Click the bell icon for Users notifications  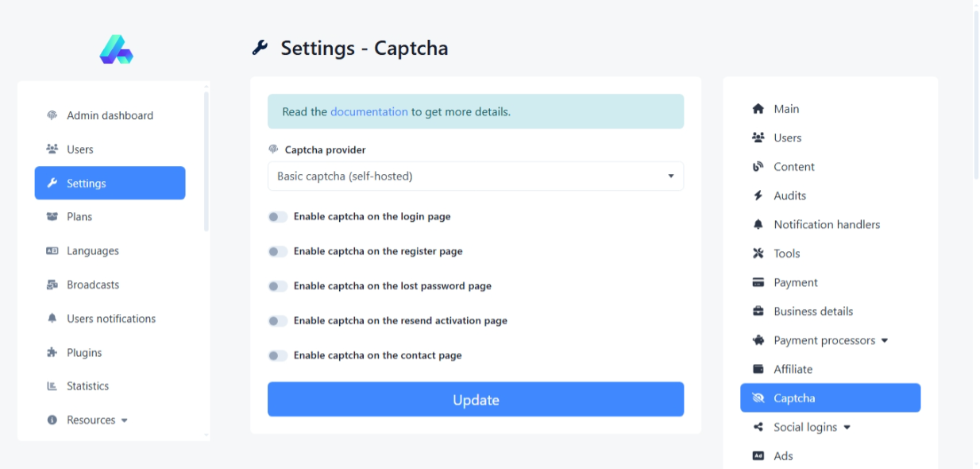[x=52, y=319]
